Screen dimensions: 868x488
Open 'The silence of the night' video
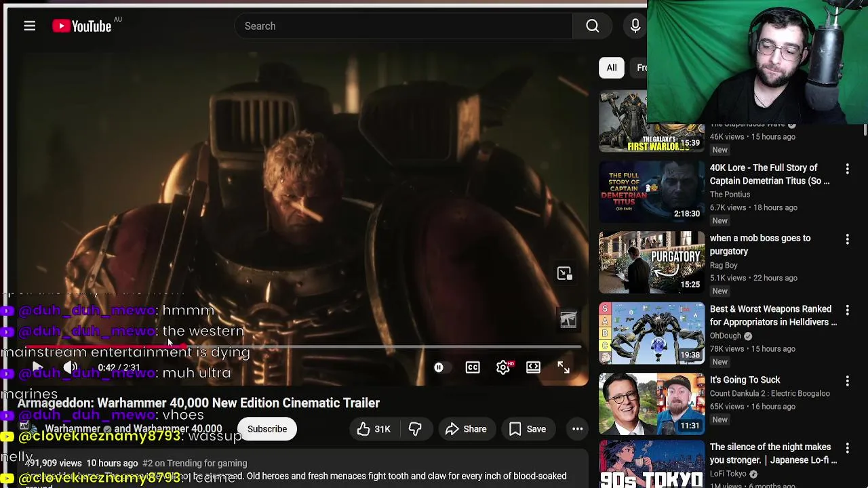click(773, 453)
